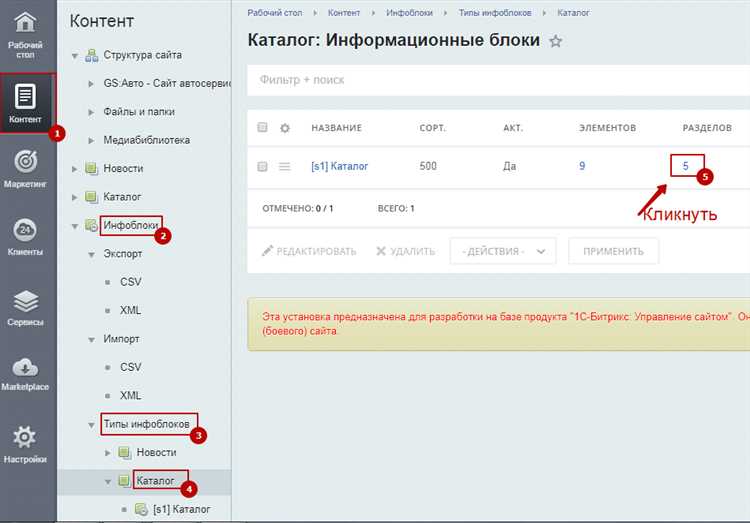The width and height of the screenshot is (750, 523).
Task: Go to Типы инфоблоков breadcrumb
Action: point(495,13)
